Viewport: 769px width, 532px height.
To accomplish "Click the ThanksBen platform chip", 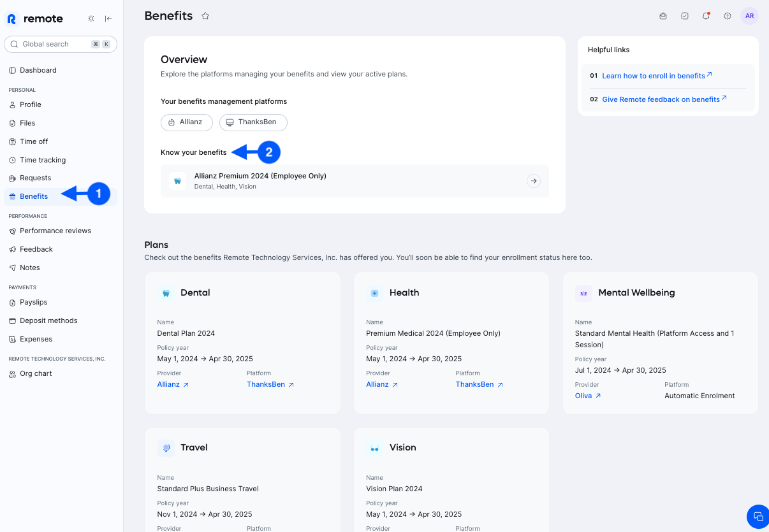I will (253, 122).
